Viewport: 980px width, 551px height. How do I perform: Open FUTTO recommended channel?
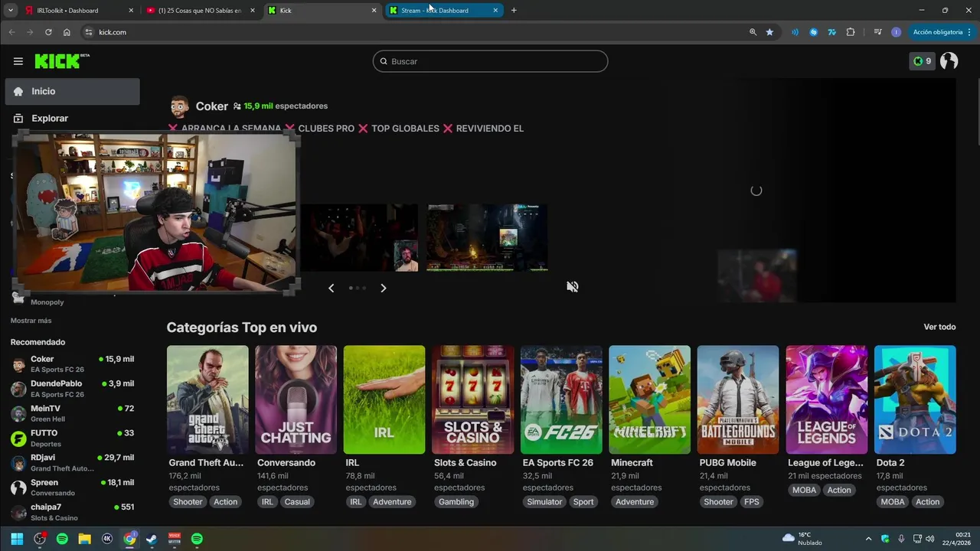[73, 438]
